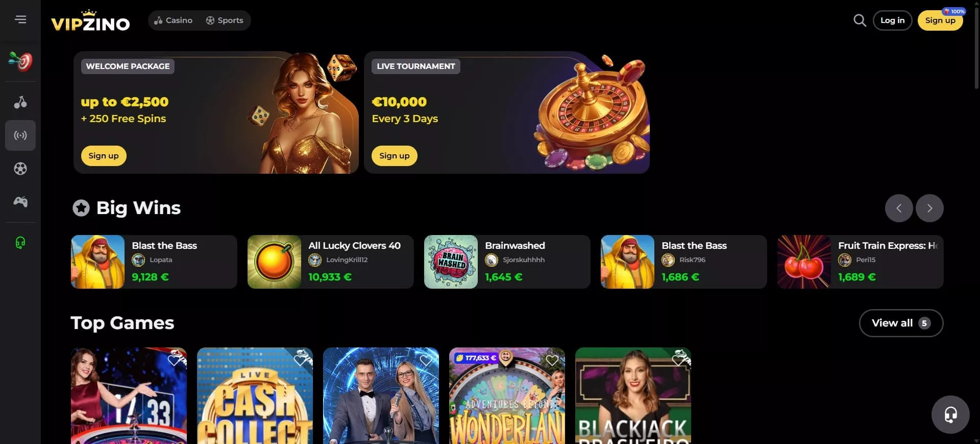This screenshot has width=980, height=444.
Task: Open the cherries slots icon in the sidebar
Action: [x=20, y=102]
